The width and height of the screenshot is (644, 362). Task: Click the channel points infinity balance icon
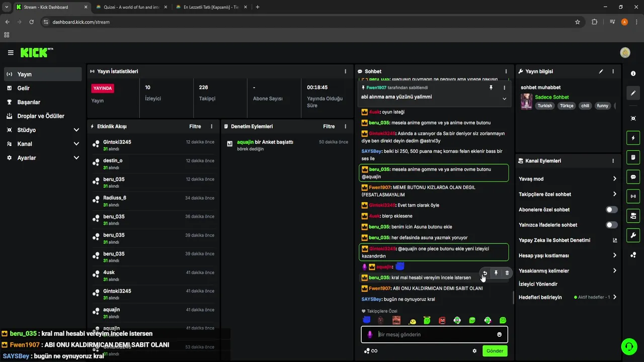(x=370, y=351)
